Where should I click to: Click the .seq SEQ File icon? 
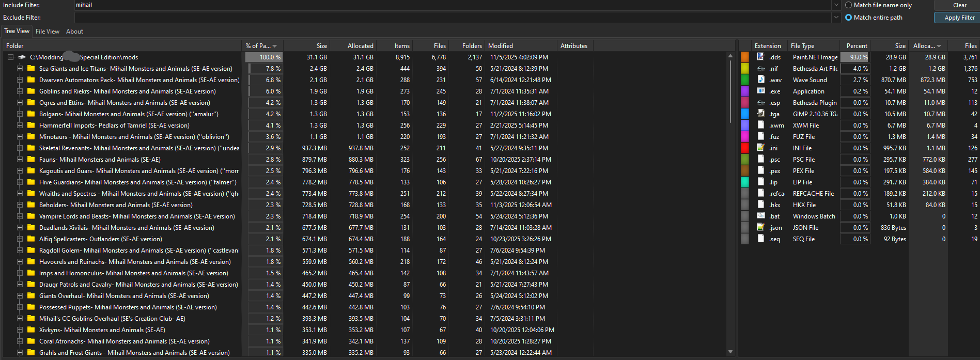tap(760, 239)
